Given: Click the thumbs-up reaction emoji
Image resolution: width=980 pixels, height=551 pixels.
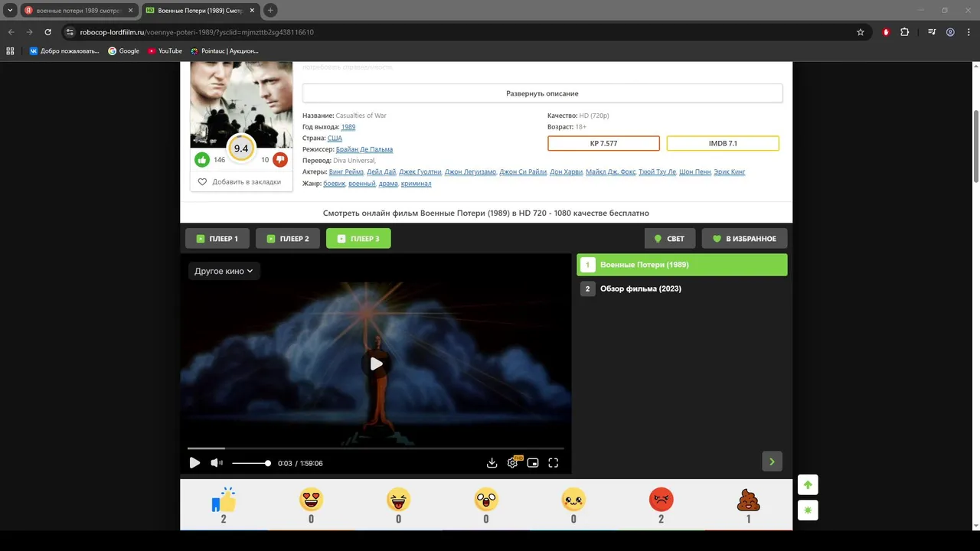Looking at the screenshot, I should pyautogui.click(x=224, y=500).
